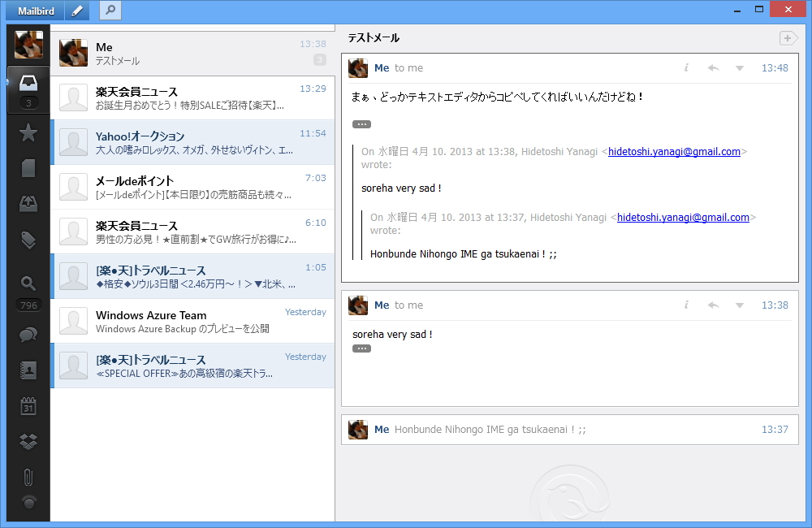Viewport: 812px width, 528px height.
Task: Open the calendar icon showing 31
Action: (x=28, y=405)
